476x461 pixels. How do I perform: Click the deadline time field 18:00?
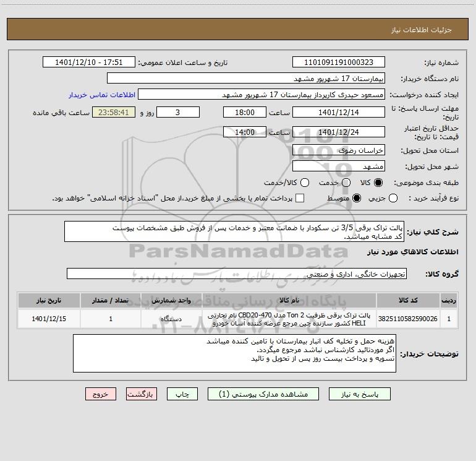245,112
